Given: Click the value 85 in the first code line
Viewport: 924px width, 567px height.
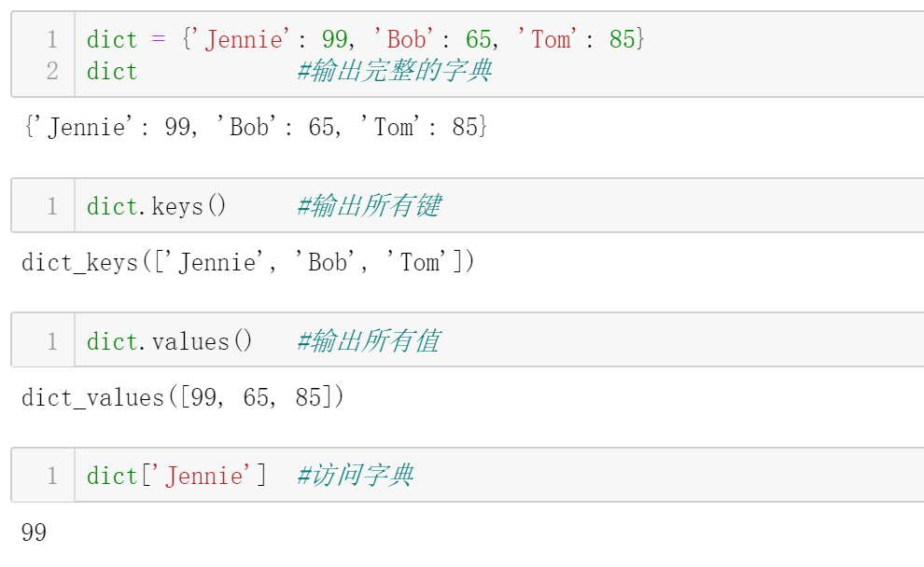Looking at the screenshot, I should coord(622,39).
